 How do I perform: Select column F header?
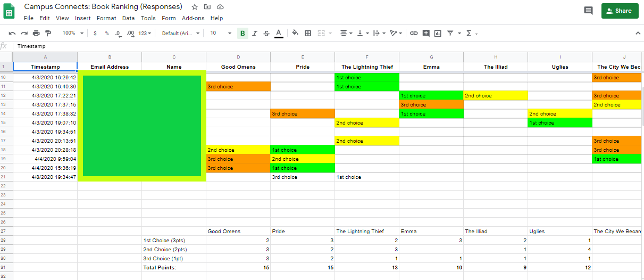[x=367, y=57]
